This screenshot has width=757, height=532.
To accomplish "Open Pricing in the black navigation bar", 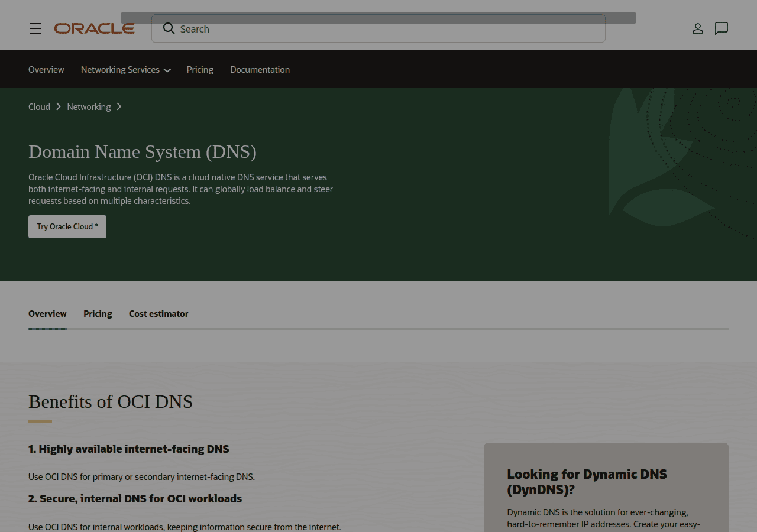I will (x=200, y=70).
